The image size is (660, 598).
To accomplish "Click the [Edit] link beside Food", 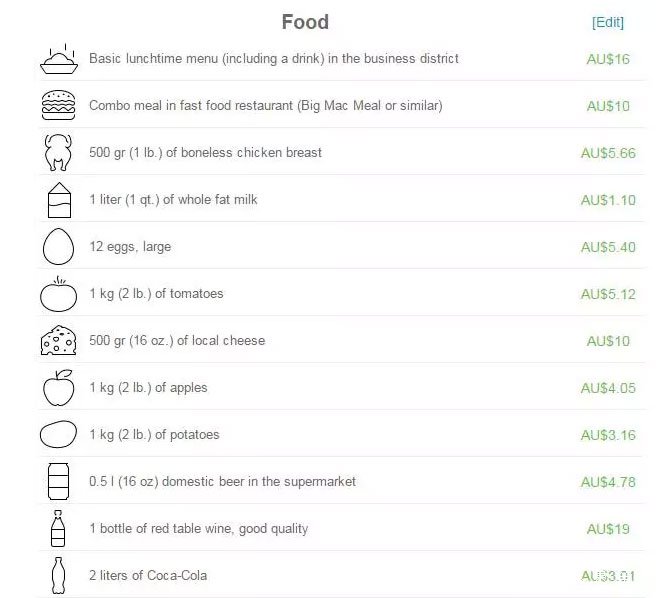I will tap(608, 22).
